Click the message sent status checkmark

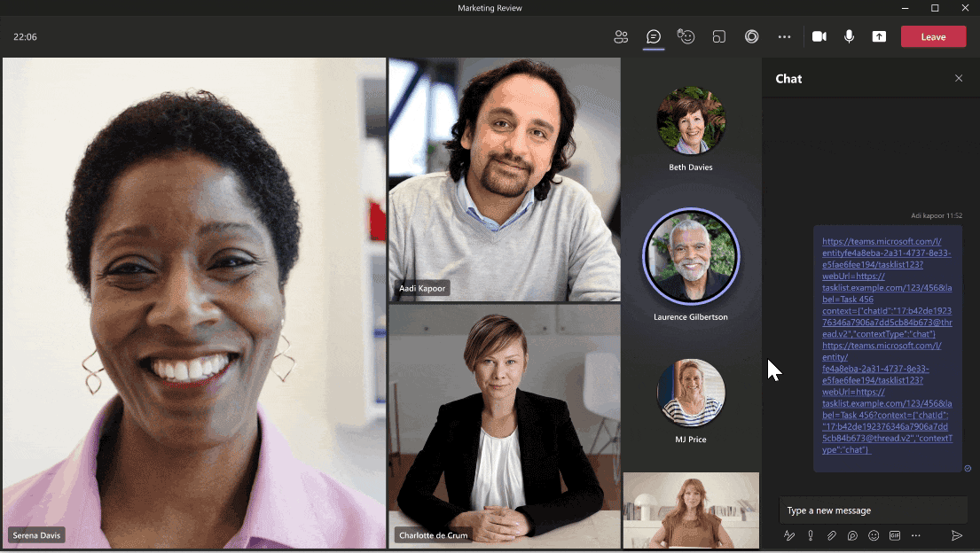tap(968, 468)
